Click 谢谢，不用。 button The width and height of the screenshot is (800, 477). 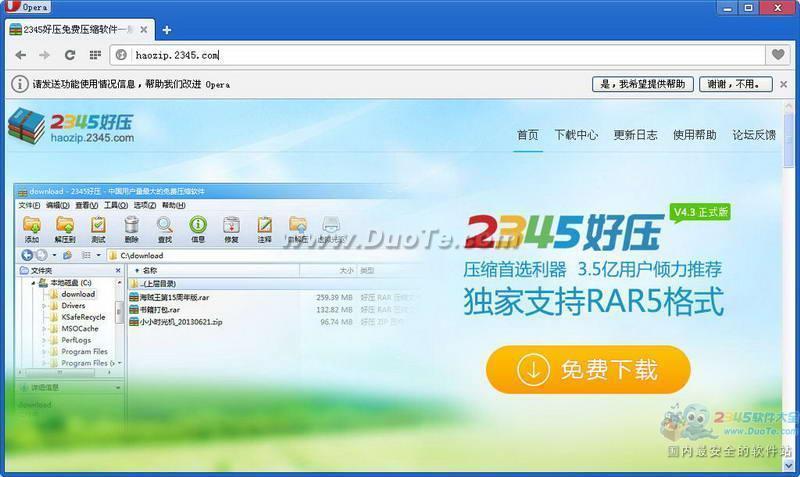click(x=735, y=84)
